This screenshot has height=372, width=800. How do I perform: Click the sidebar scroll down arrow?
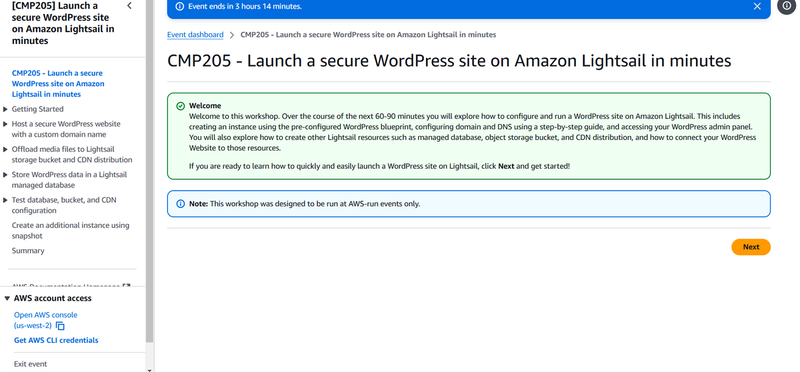[x=149, y=369]
